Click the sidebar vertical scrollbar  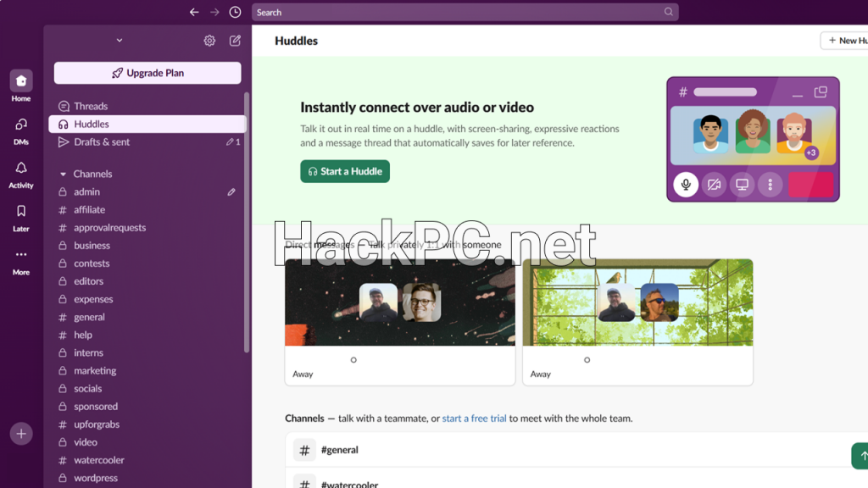tap(247, 223)
